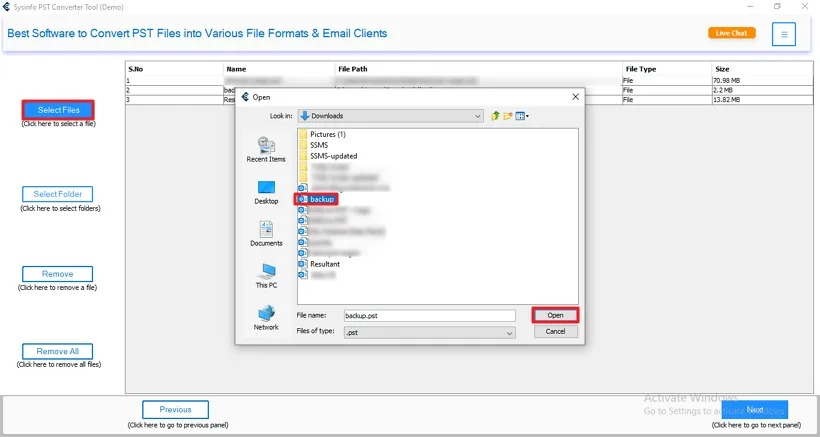The image size is (820, 437).
Task: Click the S.No column header
Action: click(x=175, y=69)
